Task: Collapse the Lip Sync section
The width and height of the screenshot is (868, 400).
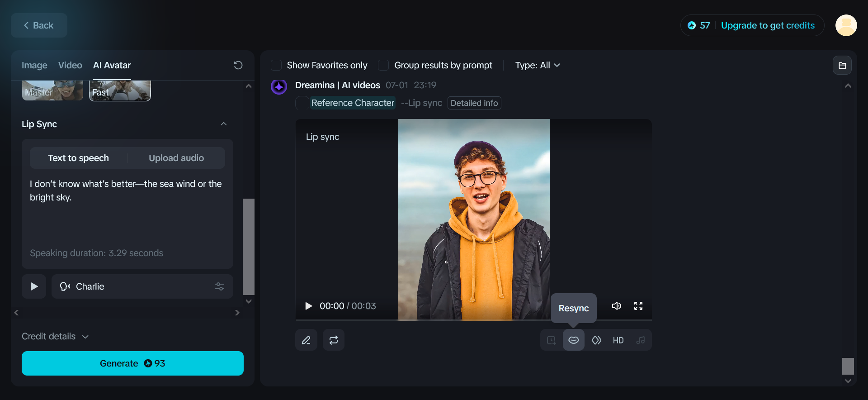Action: [224, 124]
